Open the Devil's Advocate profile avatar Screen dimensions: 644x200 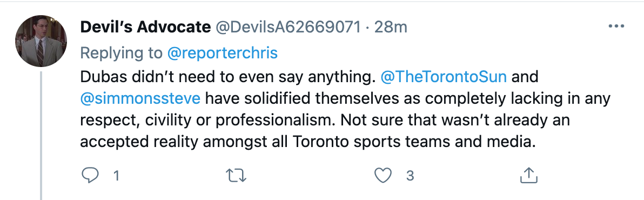41,41
